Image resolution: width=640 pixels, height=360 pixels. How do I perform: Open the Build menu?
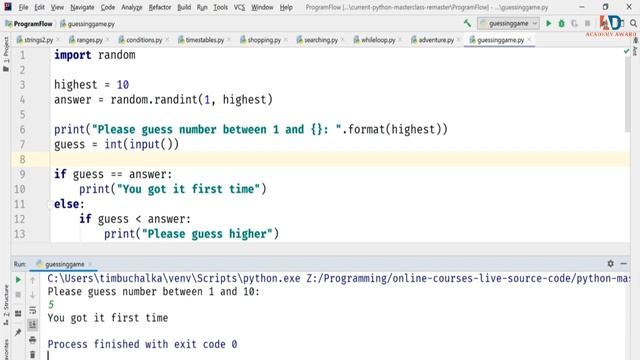click(184, 7)
